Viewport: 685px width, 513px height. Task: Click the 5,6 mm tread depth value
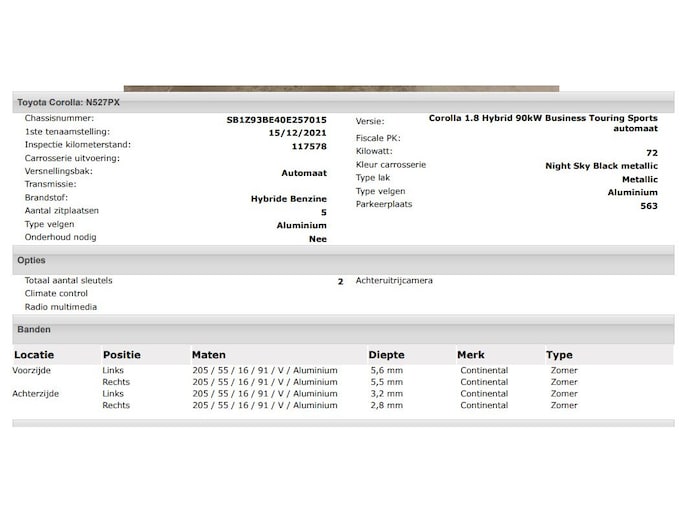pyautogui.click(x=387, y=371)
